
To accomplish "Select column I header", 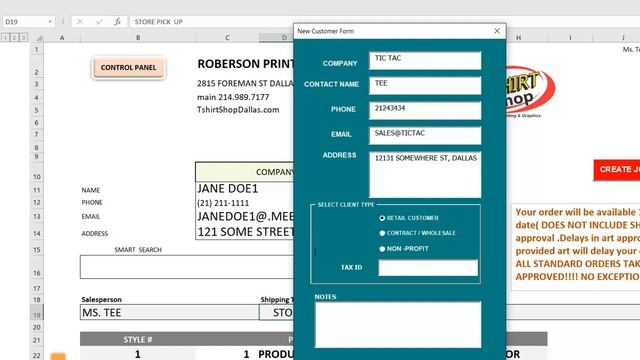I will coord(570,38).
